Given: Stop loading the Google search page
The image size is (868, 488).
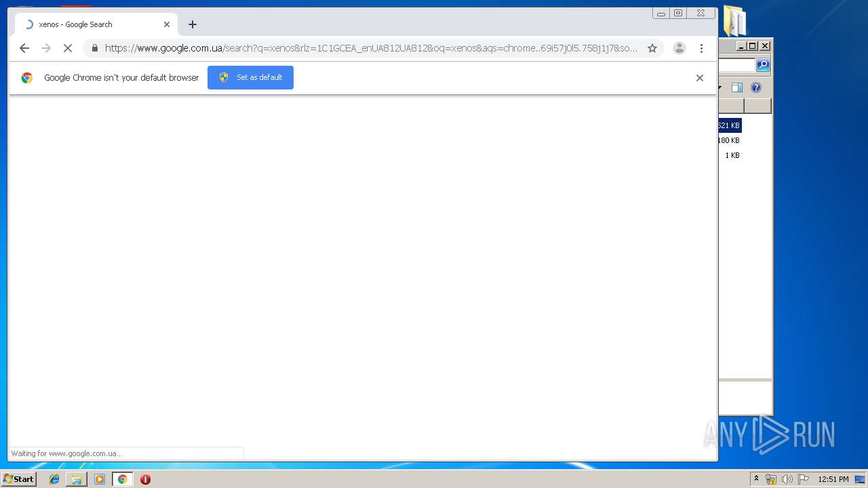Looking at the screenshot, I should tap(68, 48).
